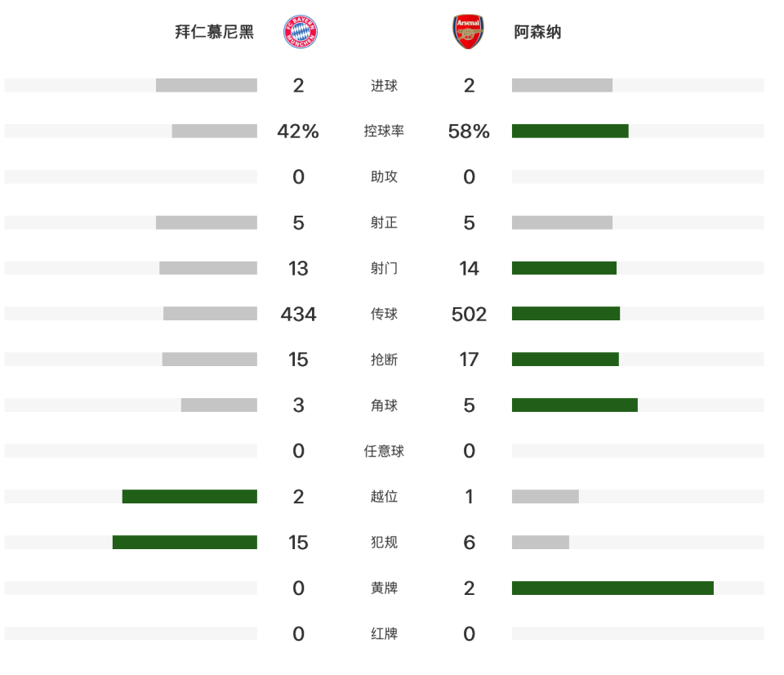This screenshot has height=675, width=784.
Task: Click the Arsenal club crest
Action: (468, 32)
